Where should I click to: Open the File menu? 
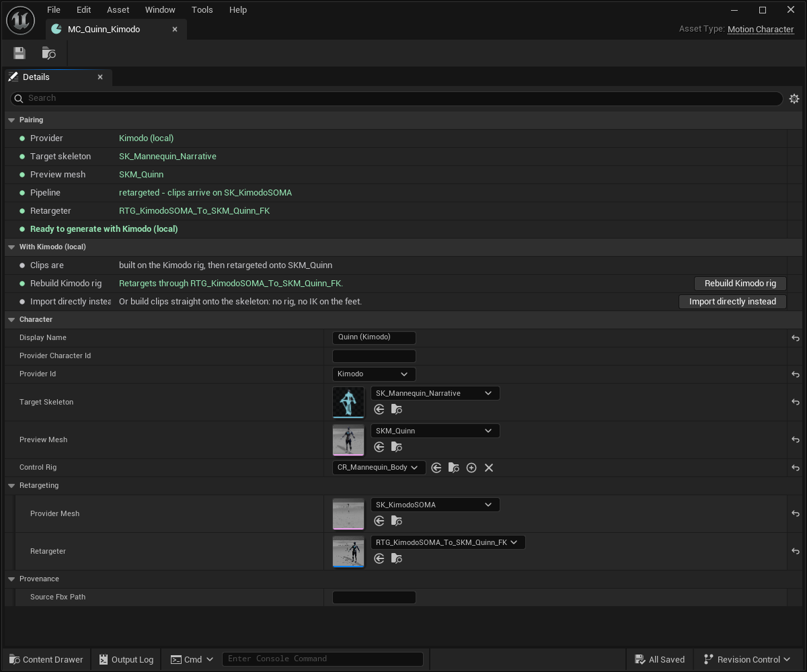(x=54, y=10)
